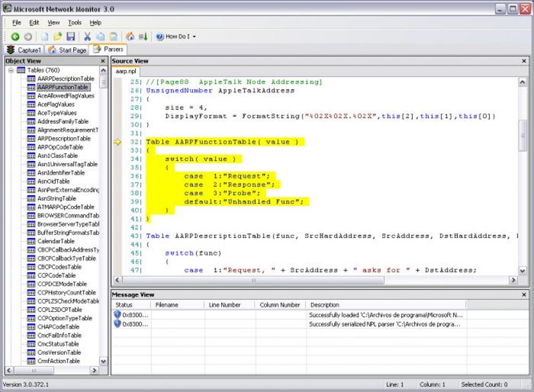Click the Paste clipboard icon

tap(113, 37)
